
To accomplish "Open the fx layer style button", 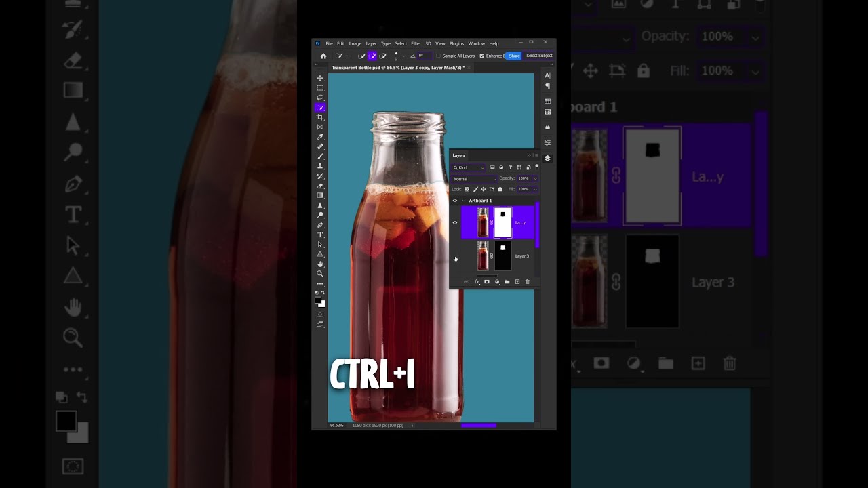I will [477, 281].
